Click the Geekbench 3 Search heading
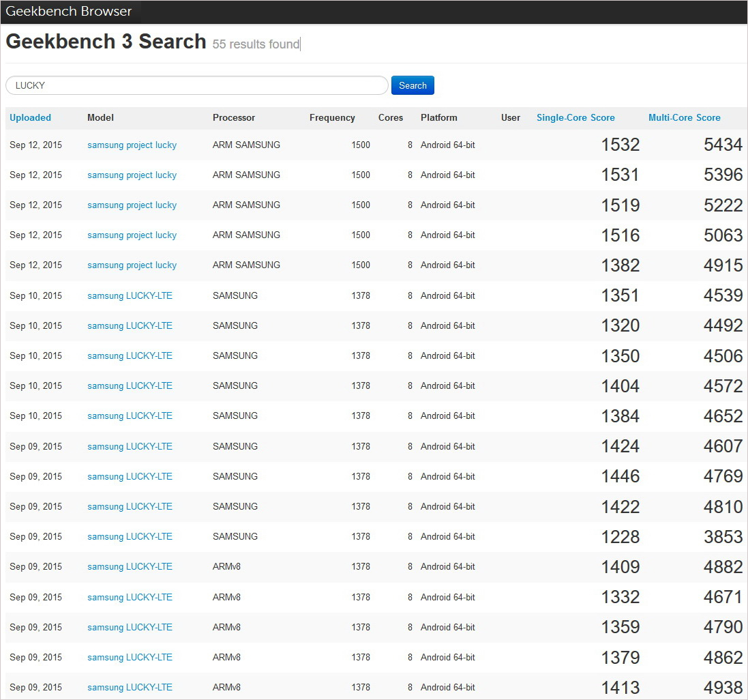The height and width of the screenshot is (700, 748). (x=106, y=42)
